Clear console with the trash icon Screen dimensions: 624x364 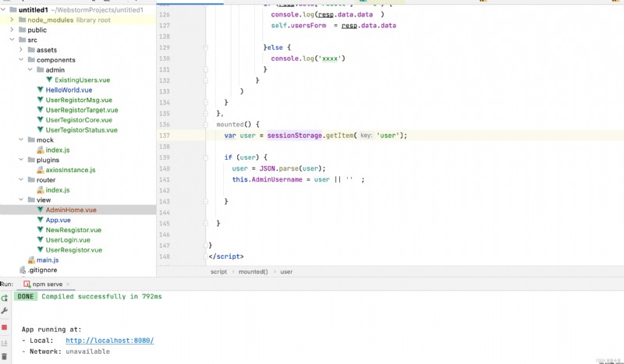5,356
